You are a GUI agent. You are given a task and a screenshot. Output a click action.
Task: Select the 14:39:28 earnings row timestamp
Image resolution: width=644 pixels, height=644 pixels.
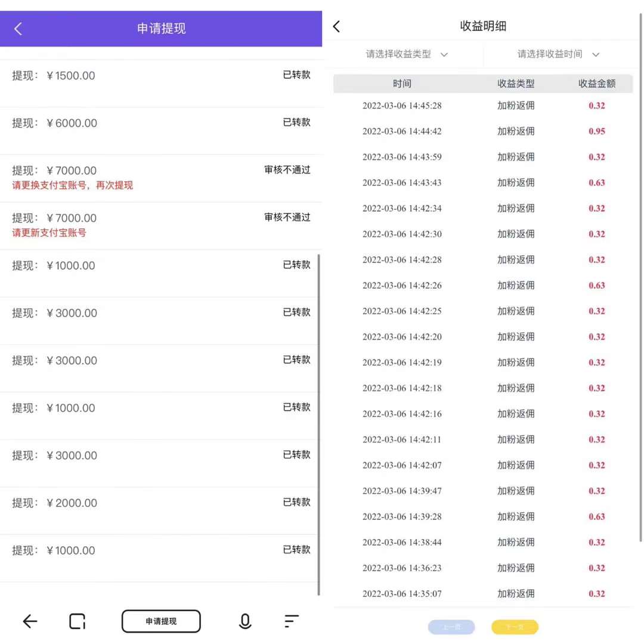pyautogui.click(x=402, y=516)
